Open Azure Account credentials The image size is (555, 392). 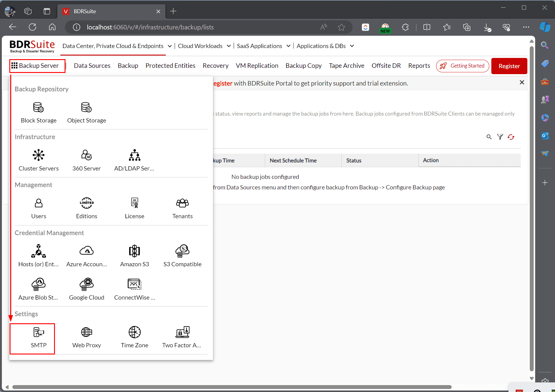(x=86, y=256)
